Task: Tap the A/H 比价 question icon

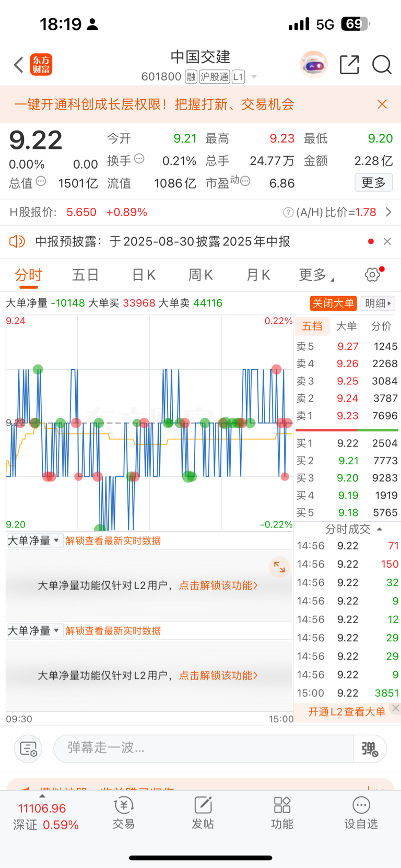Action: tap(288, 213)
